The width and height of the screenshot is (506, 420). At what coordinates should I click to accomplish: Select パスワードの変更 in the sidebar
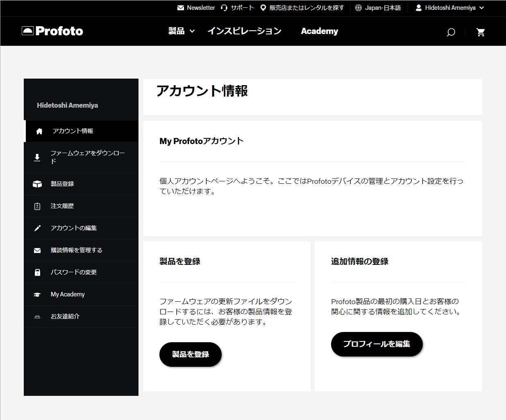point(81,273)
